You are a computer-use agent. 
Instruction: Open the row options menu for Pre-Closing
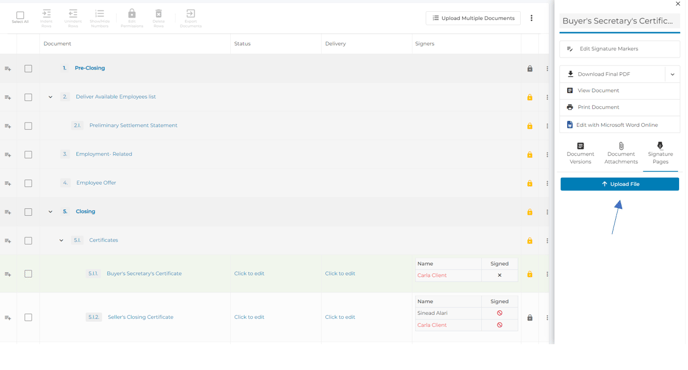click(x=547, y=68)
